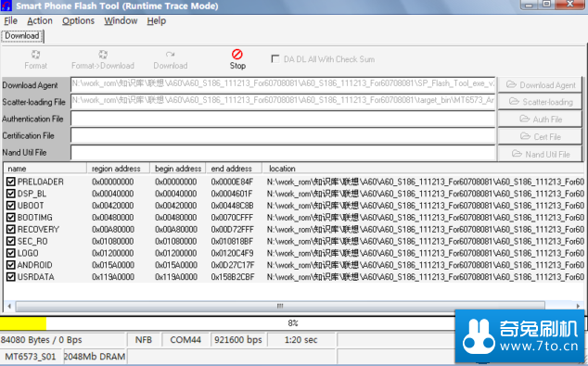Click the 'begin address' column header
The image size is (588, 366).
click(178, 169)
